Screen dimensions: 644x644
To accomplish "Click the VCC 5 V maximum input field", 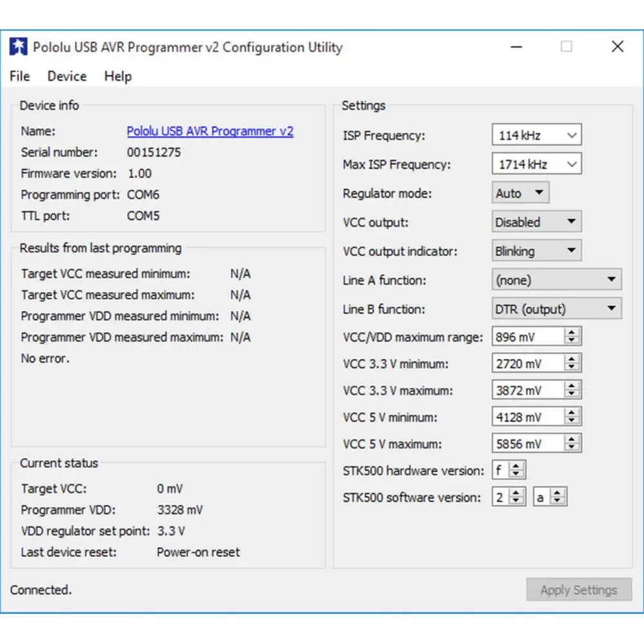I will click(527, 444).
